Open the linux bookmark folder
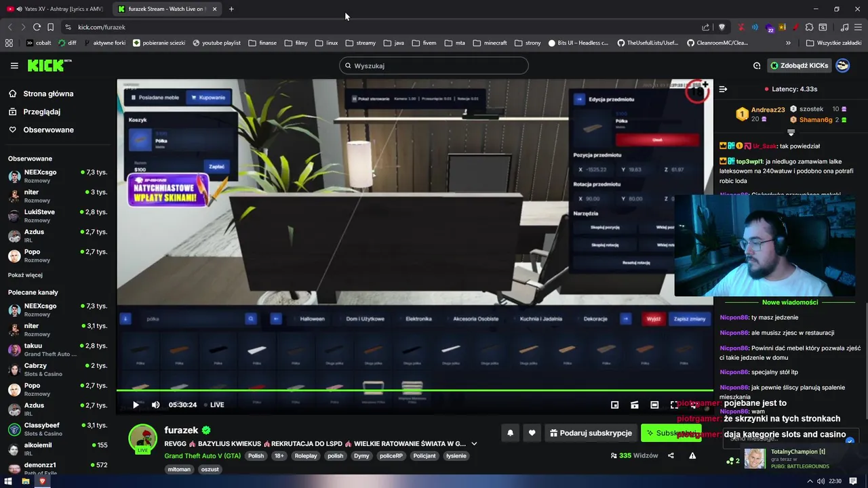The width and height of the screenshot is (868, 488). (326, 43)
